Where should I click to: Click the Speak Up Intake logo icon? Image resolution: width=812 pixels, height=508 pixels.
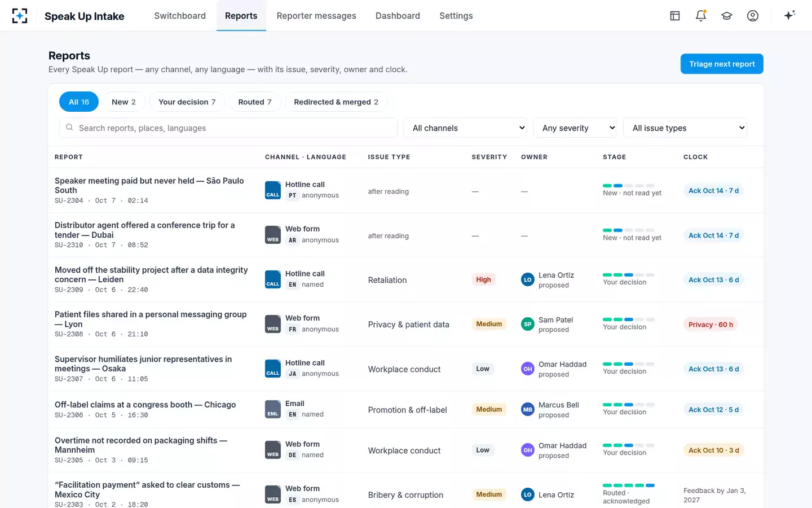pos(20,16)
